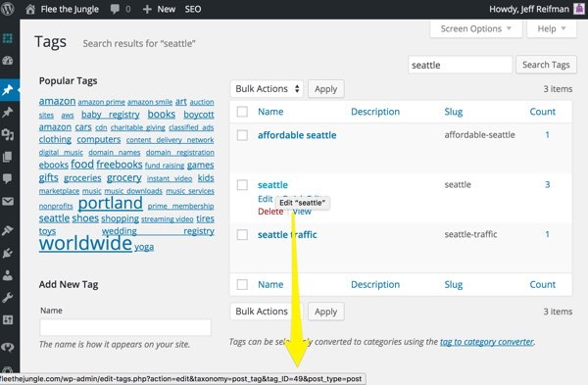Open the bottom Bulk Actions dropdown
The height and width of the screenshot is (385, 588).
267,312
